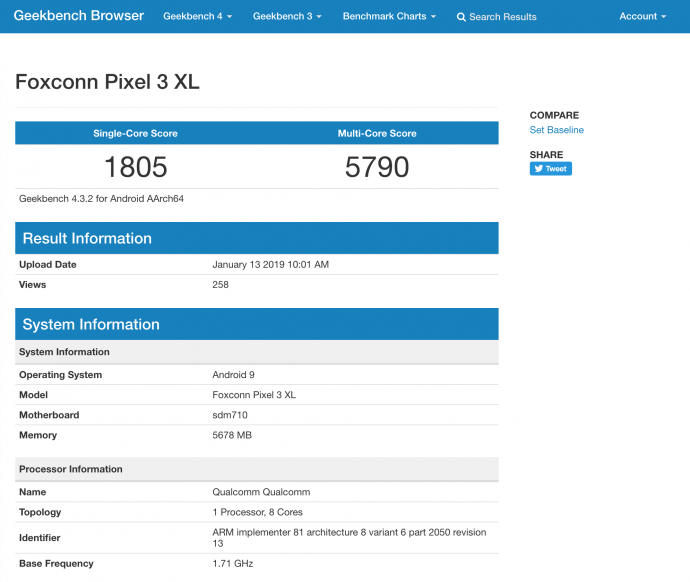The width and height of the screenshot is (690, 582).
Task: Open the Account dropdown menu
Action: [642, 16]
